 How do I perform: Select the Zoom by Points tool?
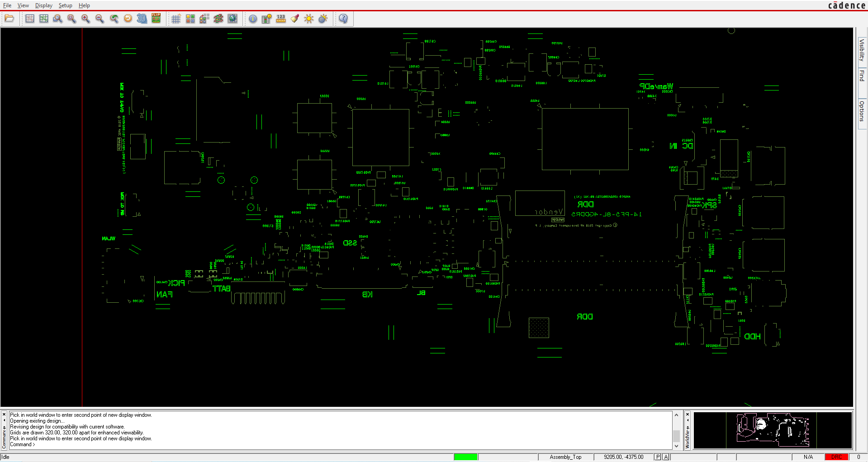pos(57,19)
